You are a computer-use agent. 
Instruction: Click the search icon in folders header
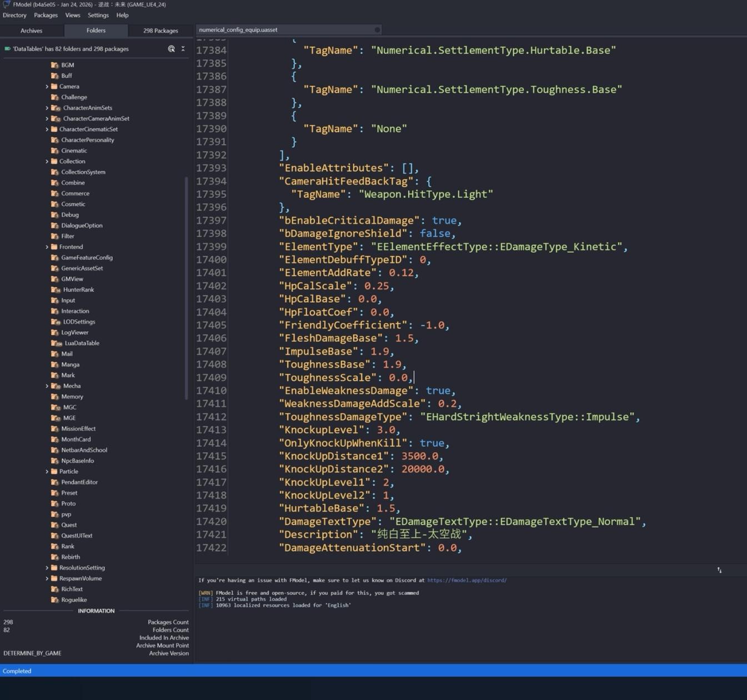171,49
